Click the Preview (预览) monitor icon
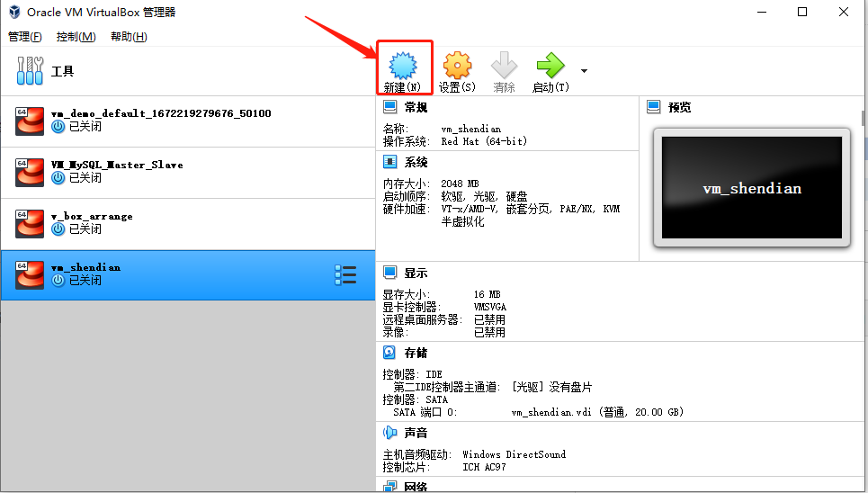 click(x=654, y=107)
